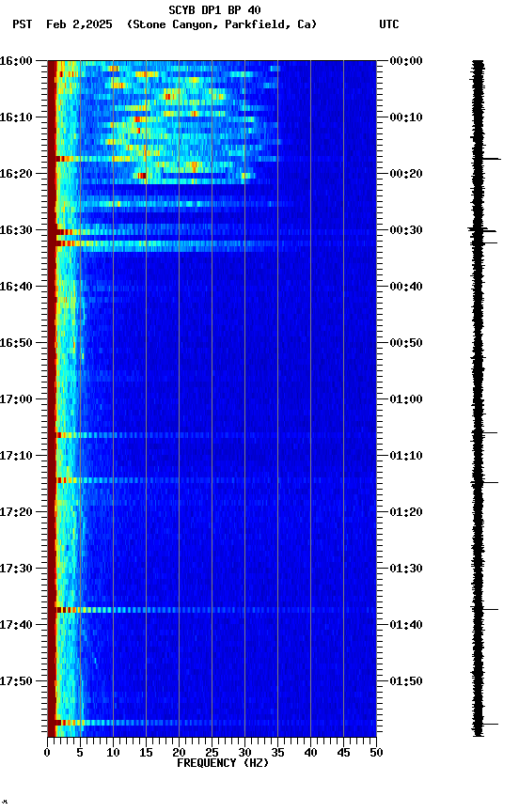
Task: Click the seismogram spike near 01:06 UTC
Action: (x=485, y=433)
